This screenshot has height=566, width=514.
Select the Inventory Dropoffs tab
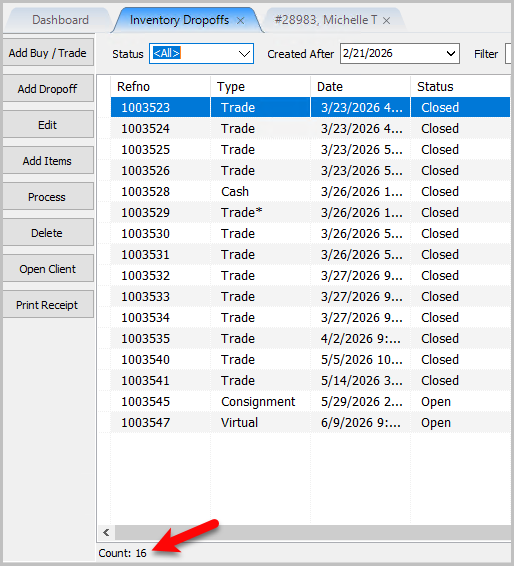point(179,20)
